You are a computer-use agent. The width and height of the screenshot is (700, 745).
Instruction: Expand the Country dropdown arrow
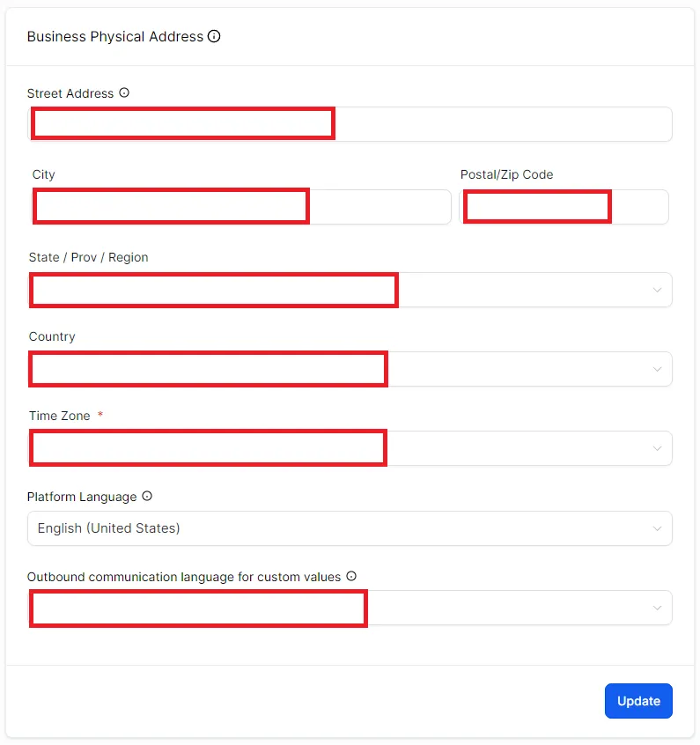657,369
